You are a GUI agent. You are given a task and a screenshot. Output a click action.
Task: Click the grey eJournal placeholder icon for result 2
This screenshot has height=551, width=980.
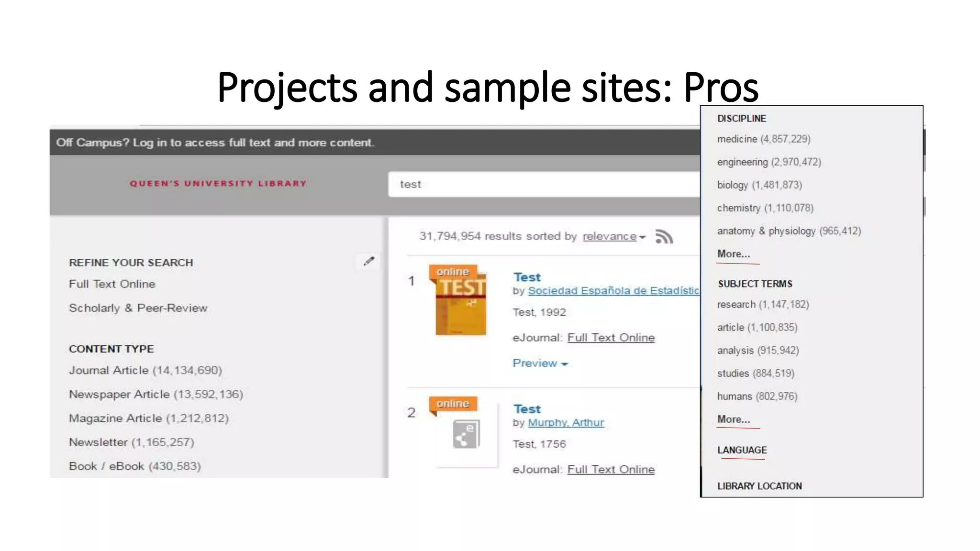[466, 434]
